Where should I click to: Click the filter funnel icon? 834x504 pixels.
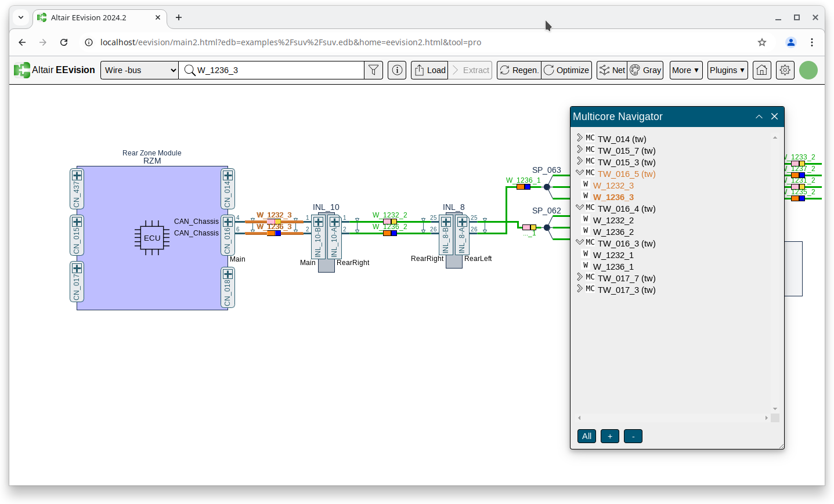click(x=374, y=70)
